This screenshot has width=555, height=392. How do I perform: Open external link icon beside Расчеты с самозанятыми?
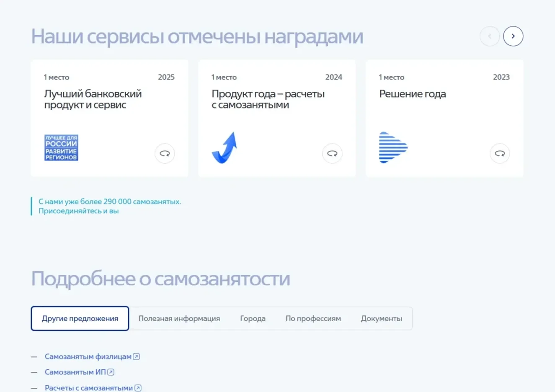coord(138,388)
